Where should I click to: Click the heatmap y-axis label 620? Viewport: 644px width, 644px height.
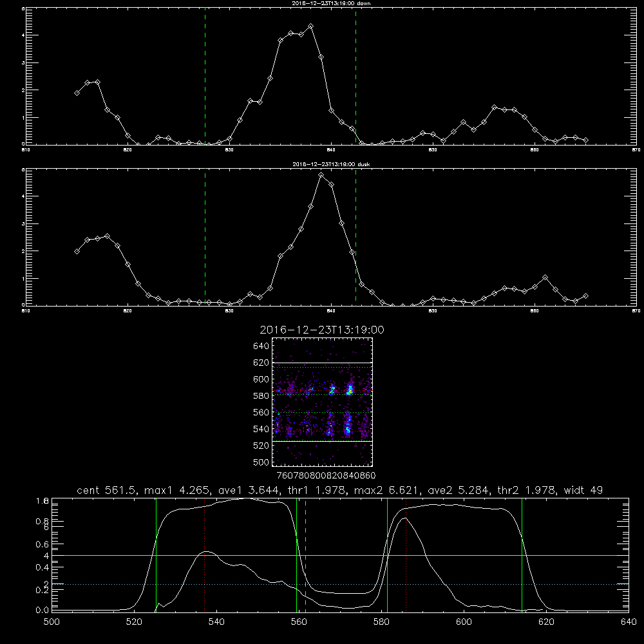pyautogui.click(x=261, y=363)
